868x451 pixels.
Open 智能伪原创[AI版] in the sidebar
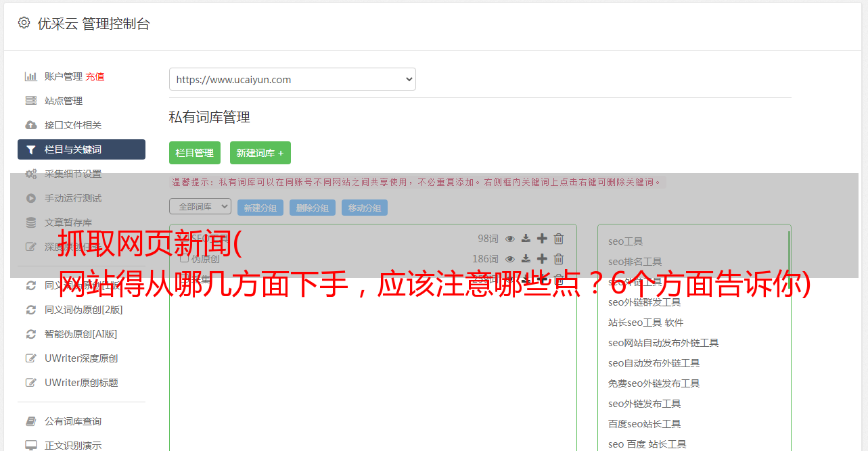81,334
